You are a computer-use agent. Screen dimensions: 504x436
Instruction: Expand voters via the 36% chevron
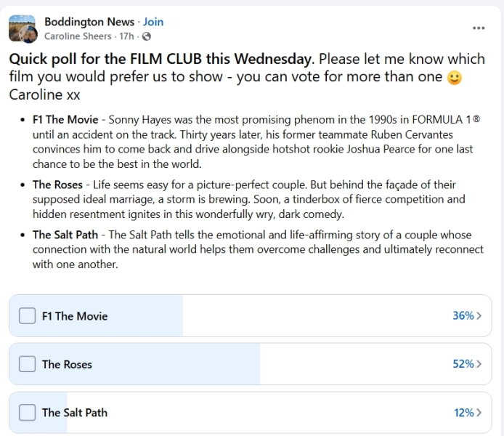click(x=479, y=316)
